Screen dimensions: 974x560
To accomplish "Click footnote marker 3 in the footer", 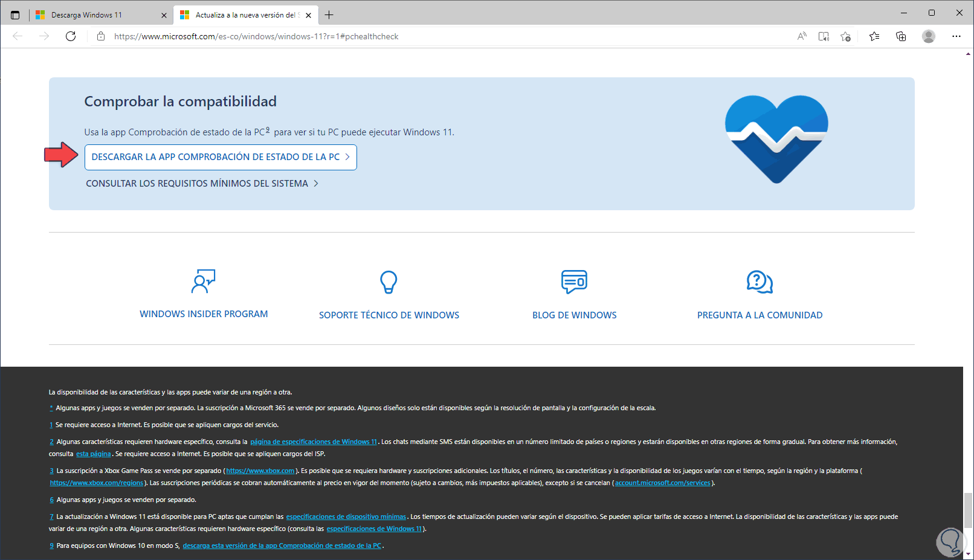I will pyautogui.click(x=52, y=471).
